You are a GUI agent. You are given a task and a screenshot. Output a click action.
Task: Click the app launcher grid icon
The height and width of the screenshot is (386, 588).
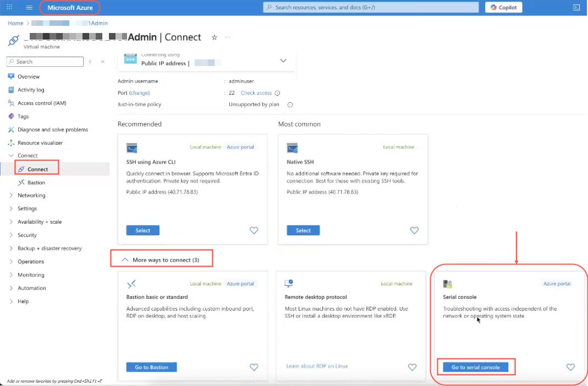[x=9, y=8]
